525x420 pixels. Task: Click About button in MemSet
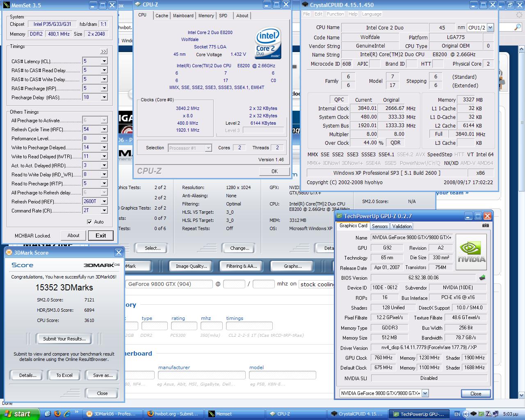[x=73, y=235]
